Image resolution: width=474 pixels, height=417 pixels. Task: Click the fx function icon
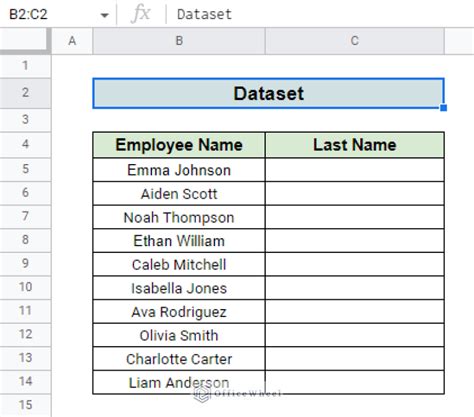[x=141, y=14]
